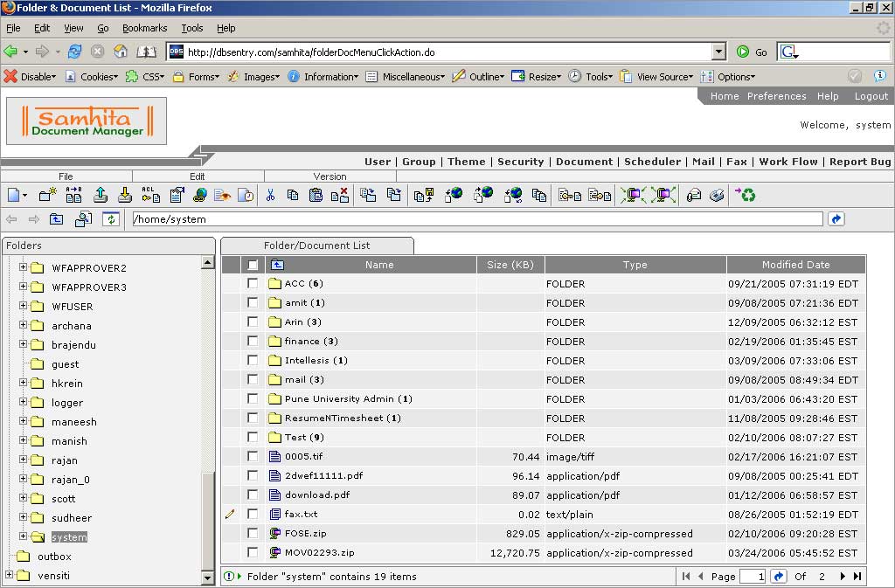Click the scissors cut icon

click(x=270, y=195)
